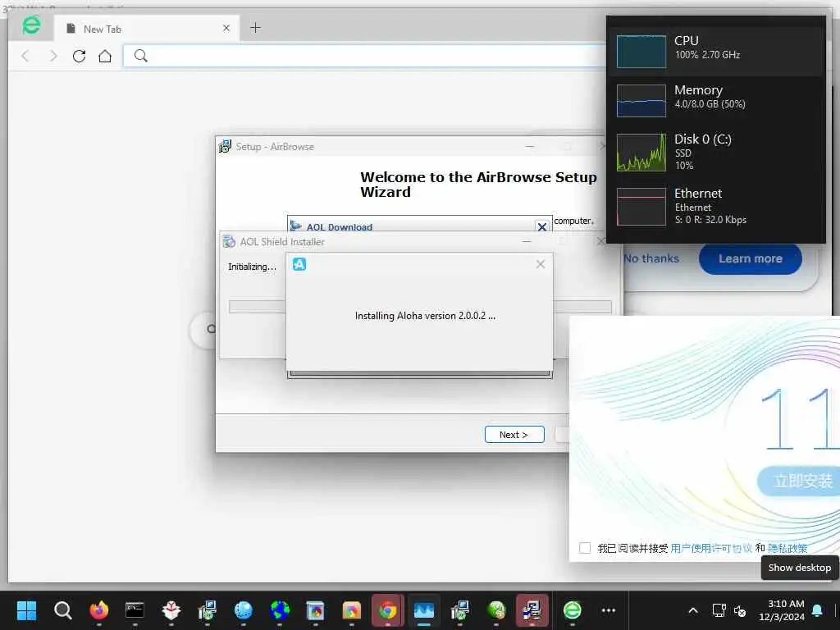
Task: Open the Command Prompt taskbar icon
Action: click(135, 610)
